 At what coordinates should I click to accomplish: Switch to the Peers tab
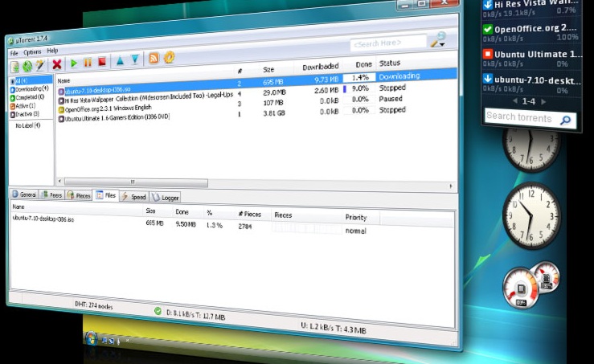(51, 195)
